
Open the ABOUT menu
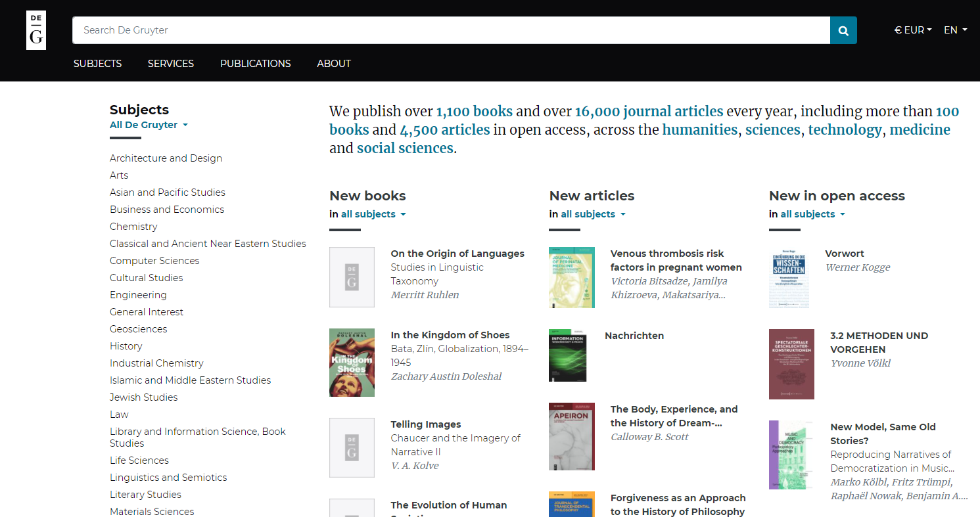(334, 64)
